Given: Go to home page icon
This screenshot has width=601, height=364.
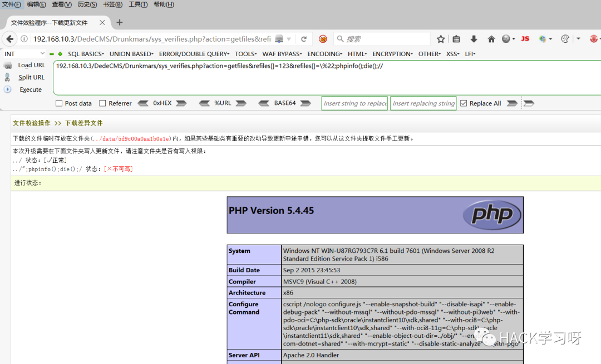Looking at the screenshot, I should tap(491, 39).
